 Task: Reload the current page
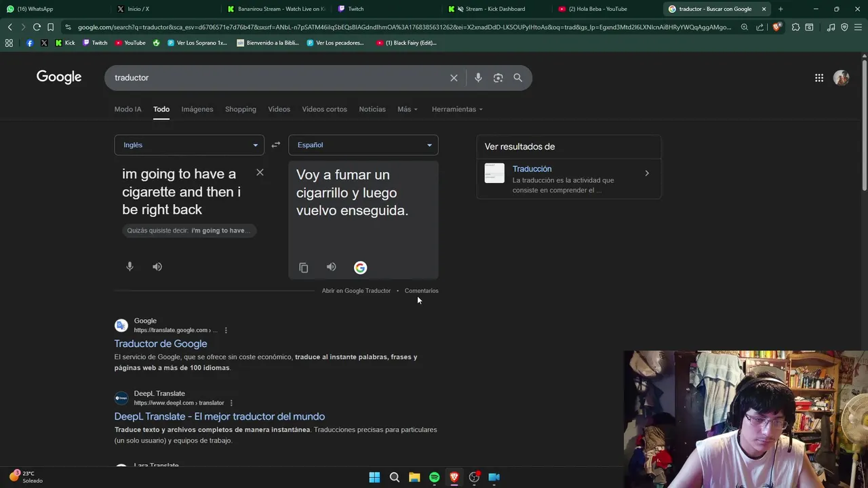[37, 27]
